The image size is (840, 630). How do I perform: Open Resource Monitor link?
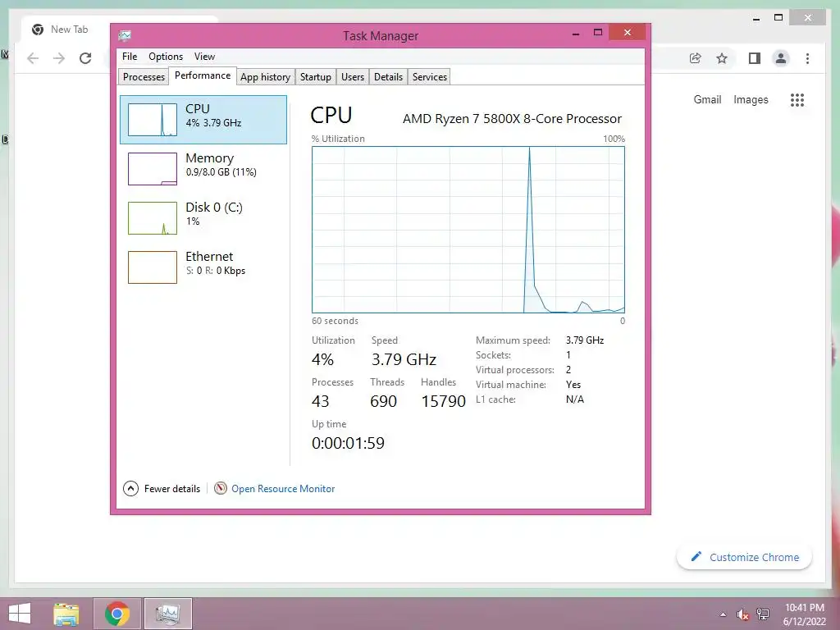click(x=283, y=489)
